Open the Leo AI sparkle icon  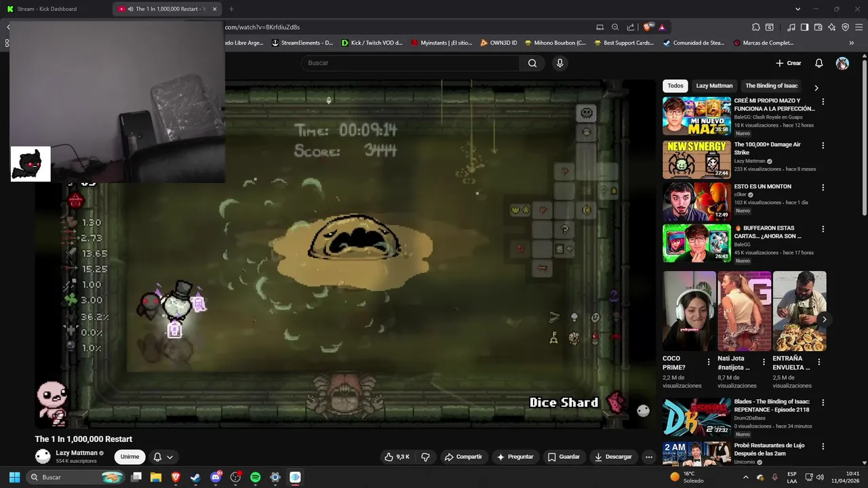(x=831, y=27)
